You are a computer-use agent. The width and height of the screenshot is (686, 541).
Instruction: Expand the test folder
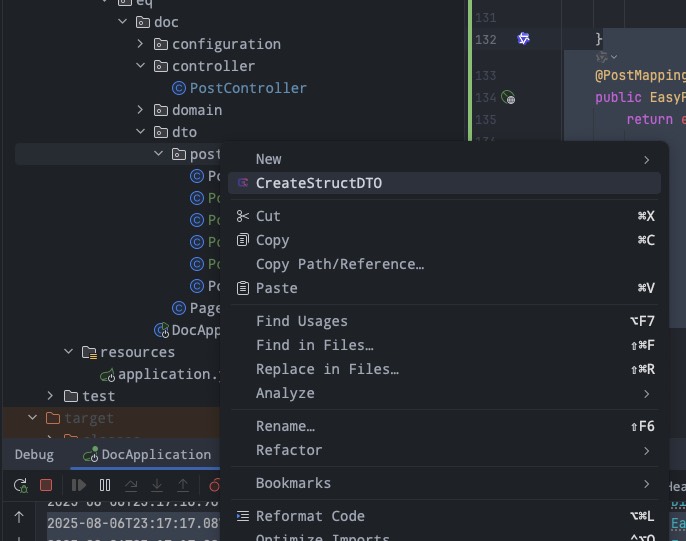(x=50, y=396)
